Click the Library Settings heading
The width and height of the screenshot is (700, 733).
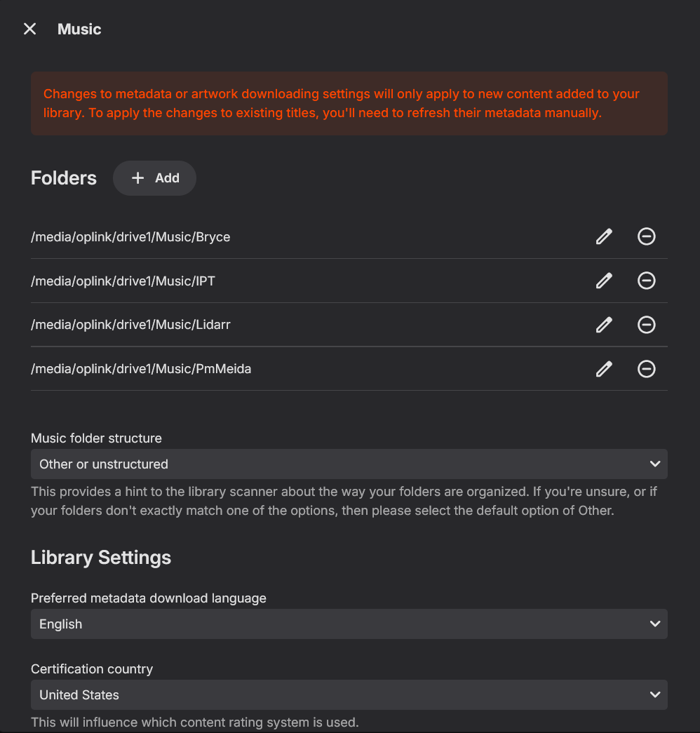101,558
